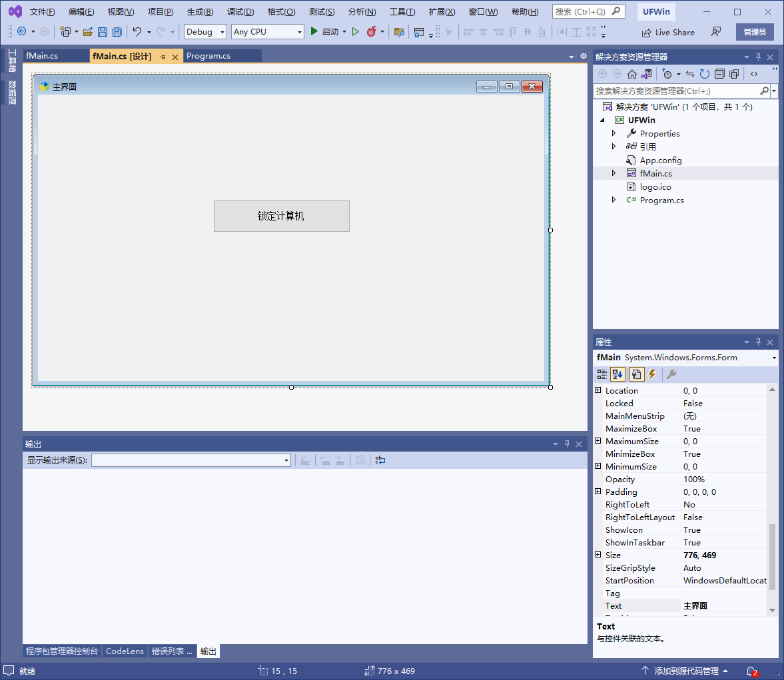784x680 pixels.
Task: Expand the Program.cs tree node
Action: [x=613, y=200]
